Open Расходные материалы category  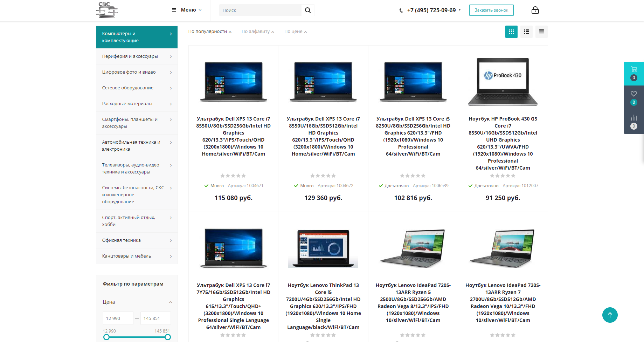pos(137,104)
